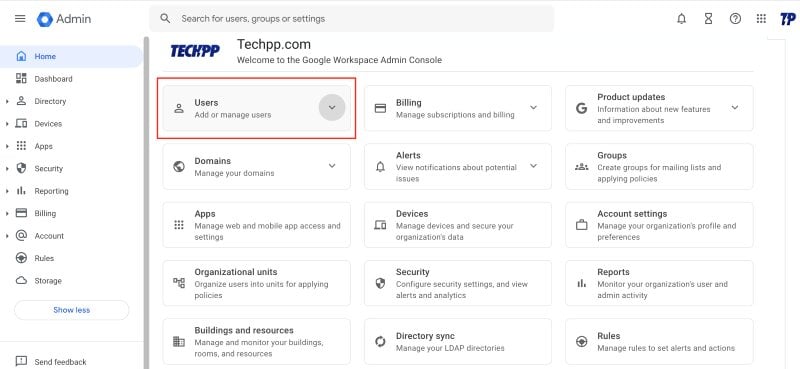Open the TP account avatar

(787, 19)
